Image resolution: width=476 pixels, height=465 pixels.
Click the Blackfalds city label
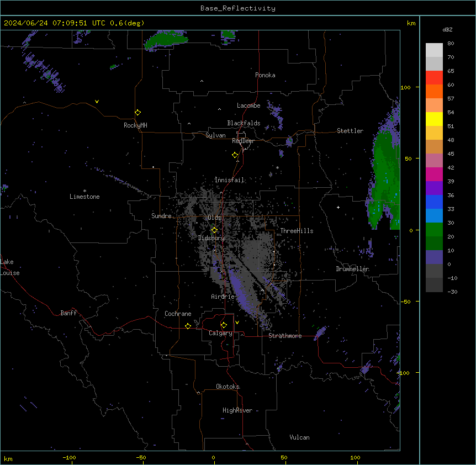(244, 123)
